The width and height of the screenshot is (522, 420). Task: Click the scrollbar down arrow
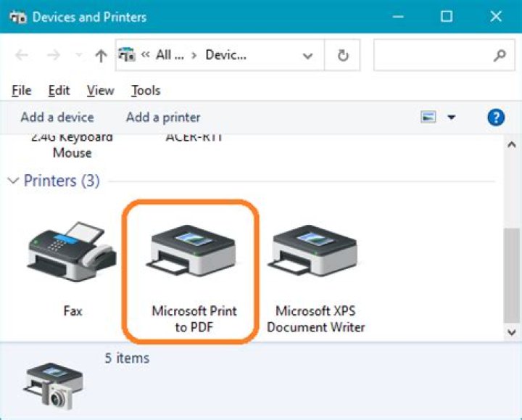512,332
